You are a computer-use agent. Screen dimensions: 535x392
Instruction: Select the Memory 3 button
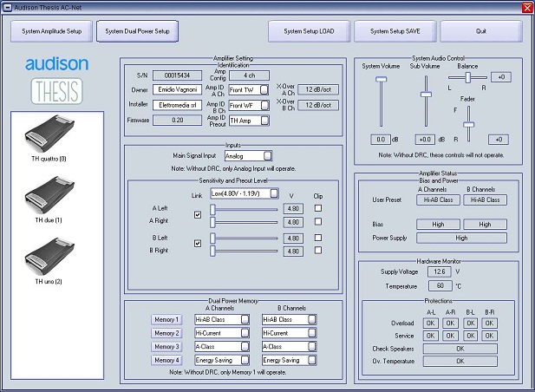(x=166, y=347)
